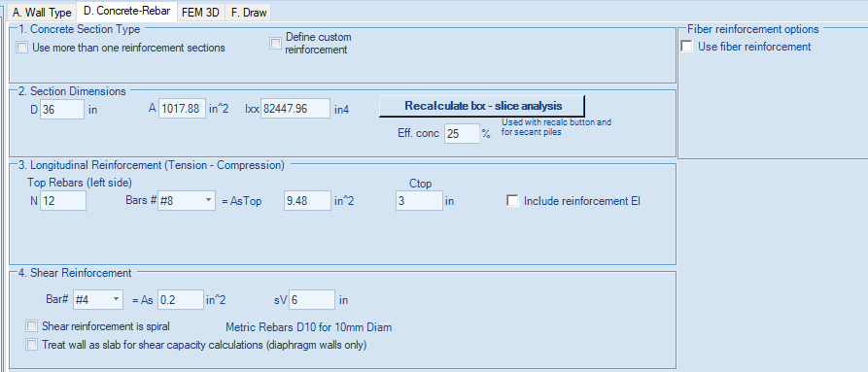Focus the shear As area field
This screenshot has height=372, width=868.
181,299
